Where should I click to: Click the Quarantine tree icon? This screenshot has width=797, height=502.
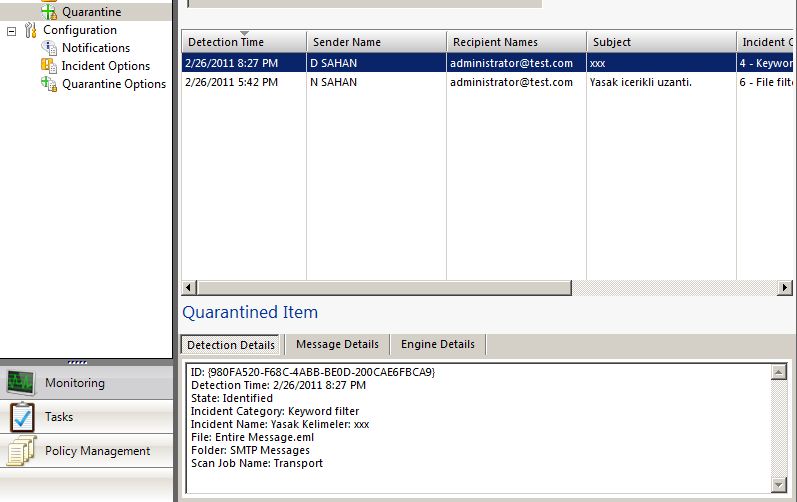49,12
